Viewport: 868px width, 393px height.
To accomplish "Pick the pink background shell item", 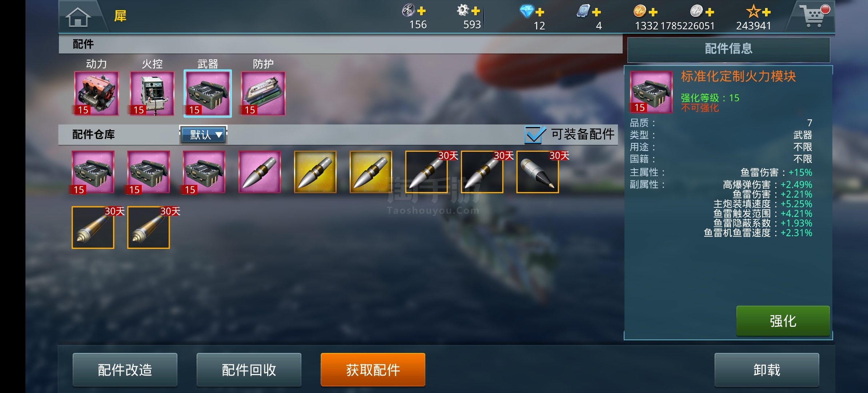I will tap(260, 172).
